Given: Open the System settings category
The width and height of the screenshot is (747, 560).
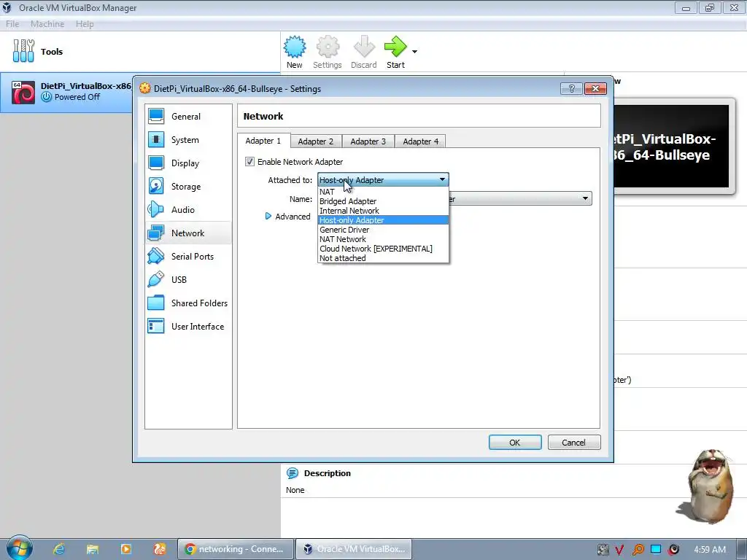Looking at the screenshot, I should point(188,139).
